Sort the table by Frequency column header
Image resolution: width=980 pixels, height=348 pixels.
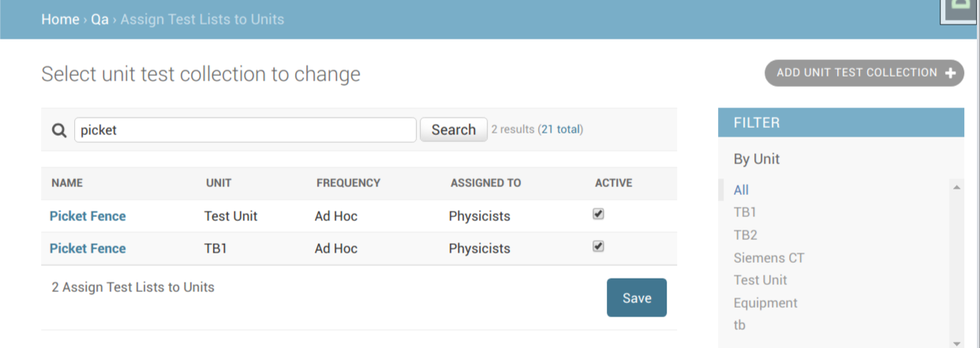(x=348, y=183)
